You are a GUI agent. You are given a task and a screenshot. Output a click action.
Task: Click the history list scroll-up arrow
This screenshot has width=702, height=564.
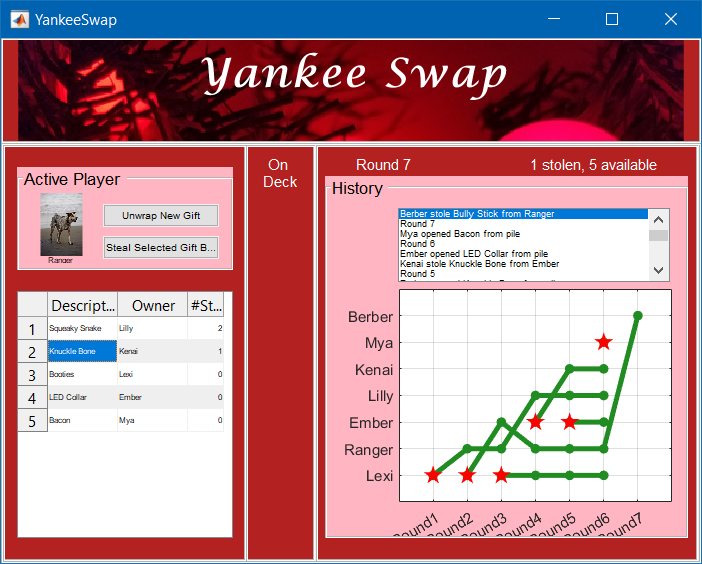[658, 219]
